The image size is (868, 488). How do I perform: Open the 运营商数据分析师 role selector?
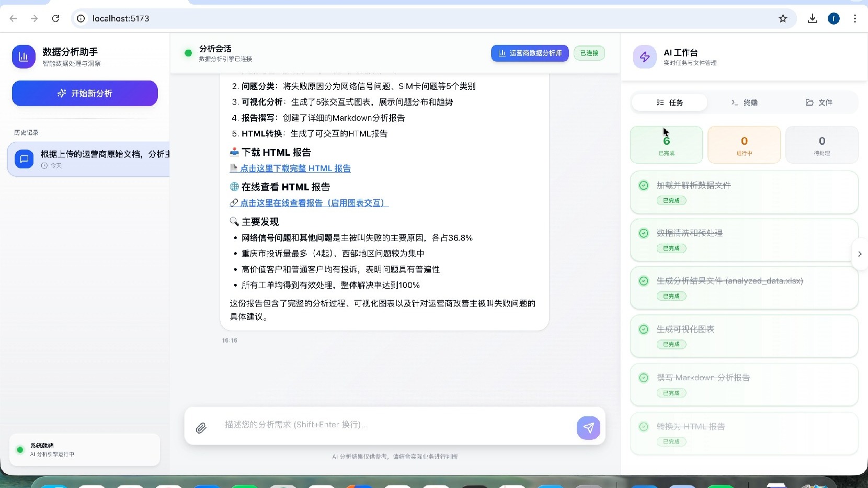point(530,53)
